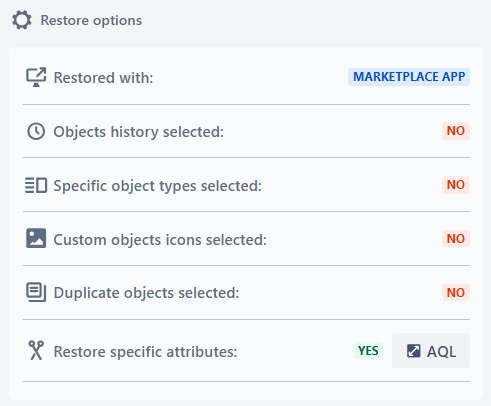Click the Restore specific attributes label

point(145,352)
